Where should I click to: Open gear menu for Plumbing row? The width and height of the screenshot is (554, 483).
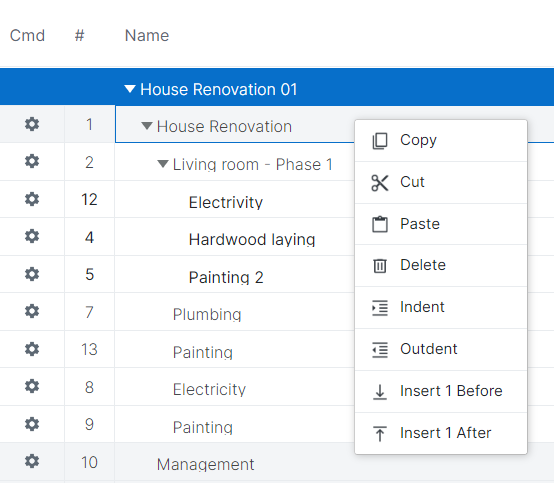coord(32,311)
